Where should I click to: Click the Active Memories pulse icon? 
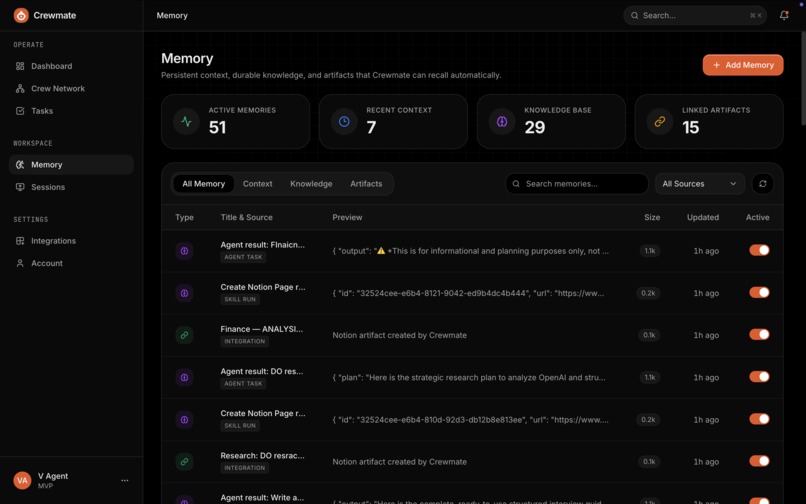pos(186,121)
